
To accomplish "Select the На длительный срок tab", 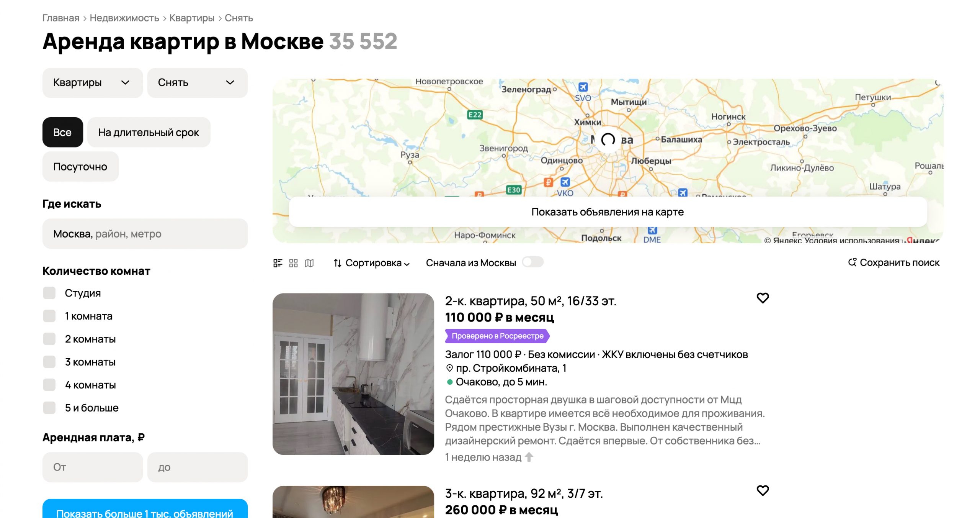I will 149,133.
